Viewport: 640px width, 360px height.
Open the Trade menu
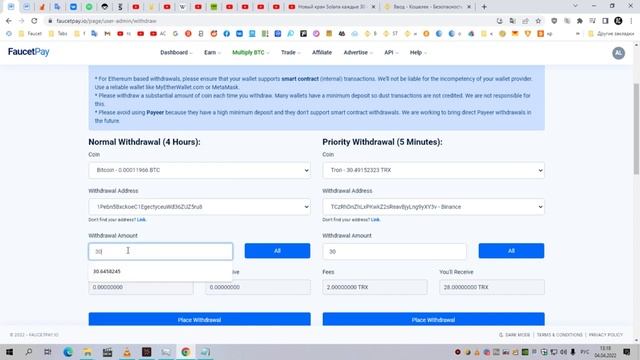[291, 53]
